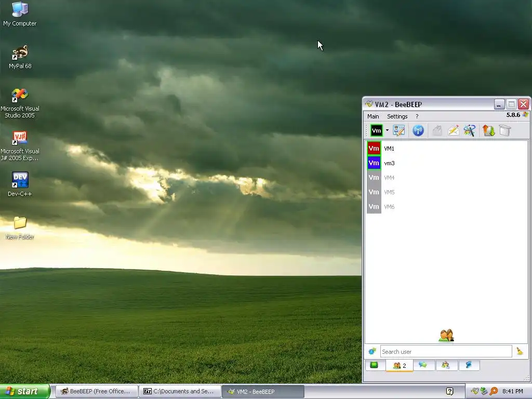This screenshot has width=532, height=399.
Task: Select the Dev-C++ desktop shortcut
Action: tap(20, 184)
